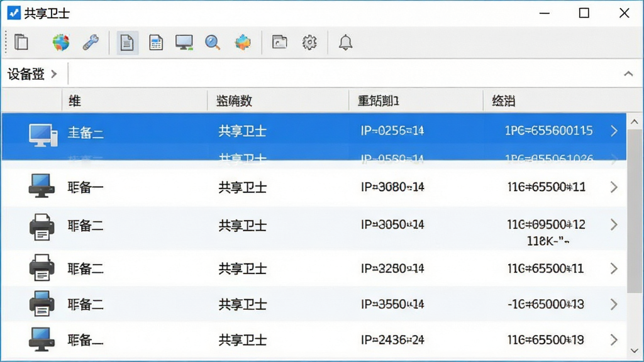Open settings gear in toolbar
The height and width of the screenshot is (362, 644).
[x=309, y=42]
